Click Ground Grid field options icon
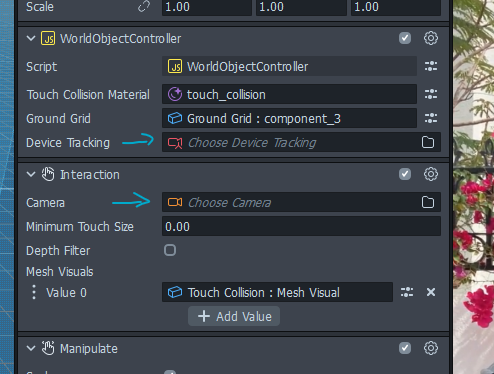 click(431, 118)
